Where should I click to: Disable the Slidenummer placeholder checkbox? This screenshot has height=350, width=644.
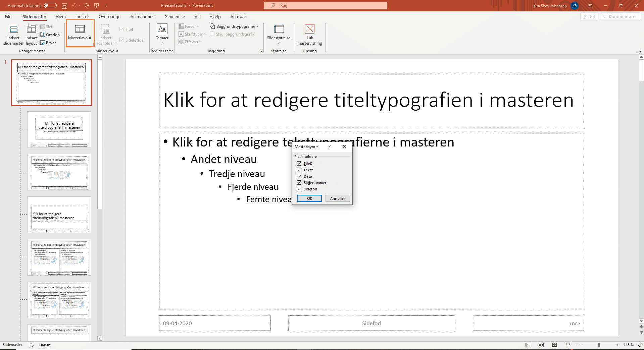299,182
